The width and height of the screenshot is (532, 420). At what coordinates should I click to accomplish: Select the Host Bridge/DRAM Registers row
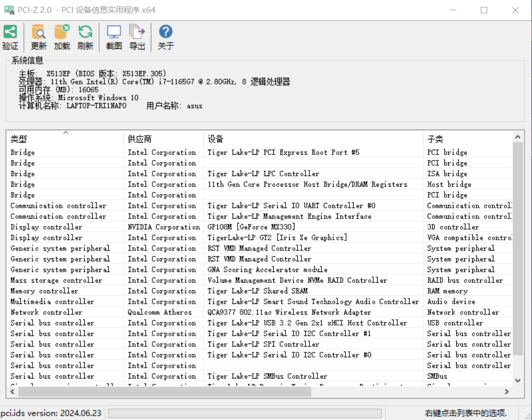pos(259,184)
